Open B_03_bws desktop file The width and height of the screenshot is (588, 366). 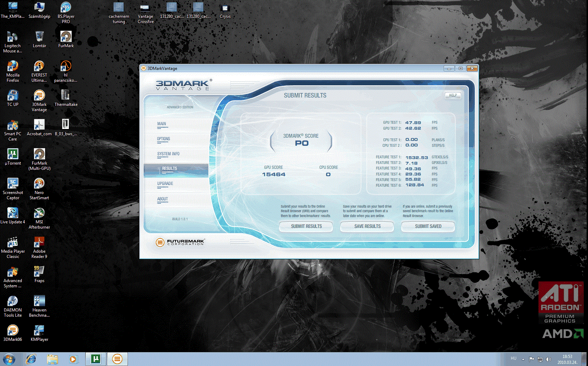point(66,128)
